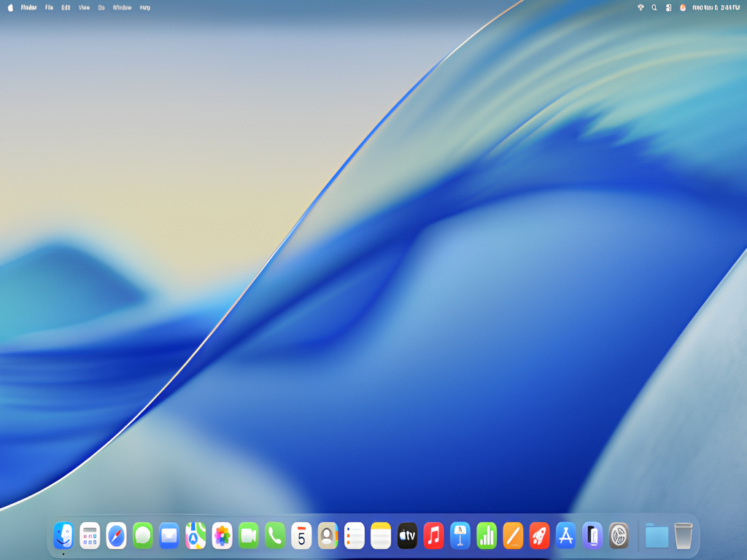This screenshot has width=747, height=560.
Task: Open the Messages app
Action: (143, 536)
